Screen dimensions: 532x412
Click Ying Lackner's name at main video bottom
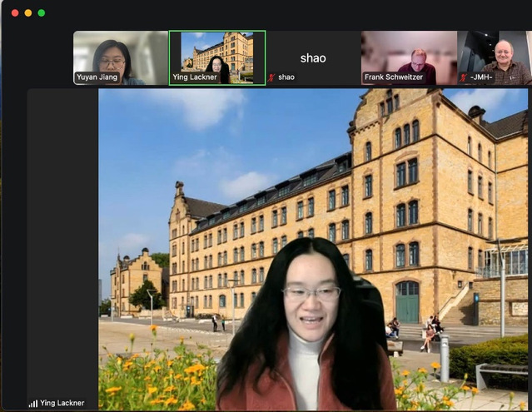click(62, 404)
